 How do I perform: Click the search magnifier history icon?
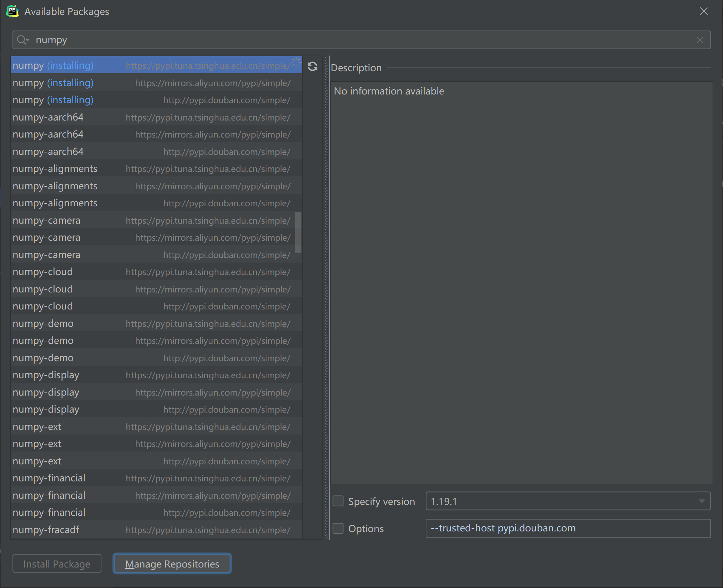(x=23, y=40)
